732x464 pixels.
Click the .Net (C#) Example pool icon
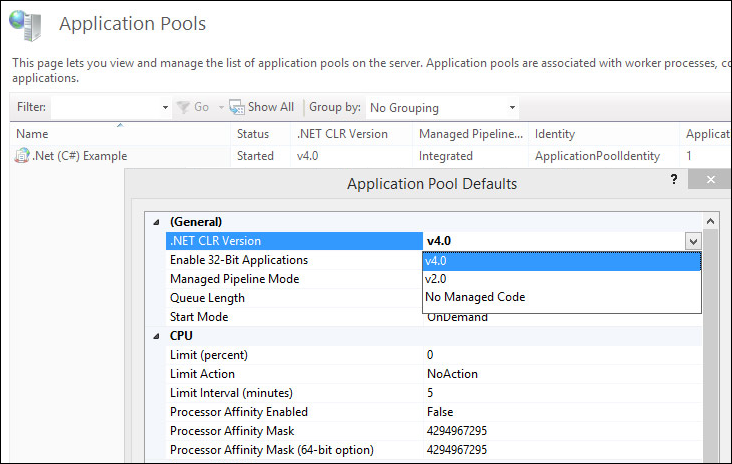click(x=22, y=156)
